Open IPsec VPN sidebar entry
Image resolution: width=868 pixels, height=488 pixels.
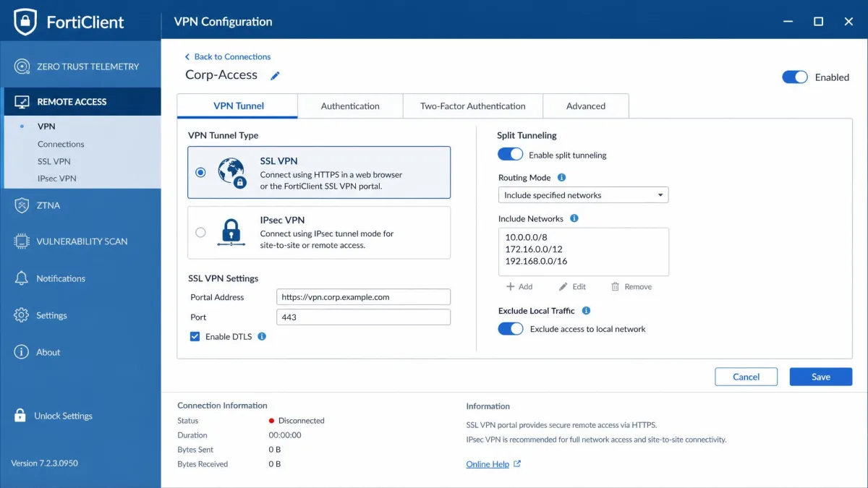56,178
